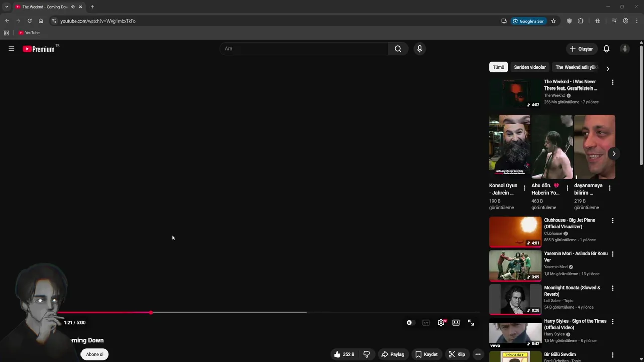Open more actions ellipsis below video
Image resolution: width=644 pixels, height=362 pixels.
(x=478, y=354)
